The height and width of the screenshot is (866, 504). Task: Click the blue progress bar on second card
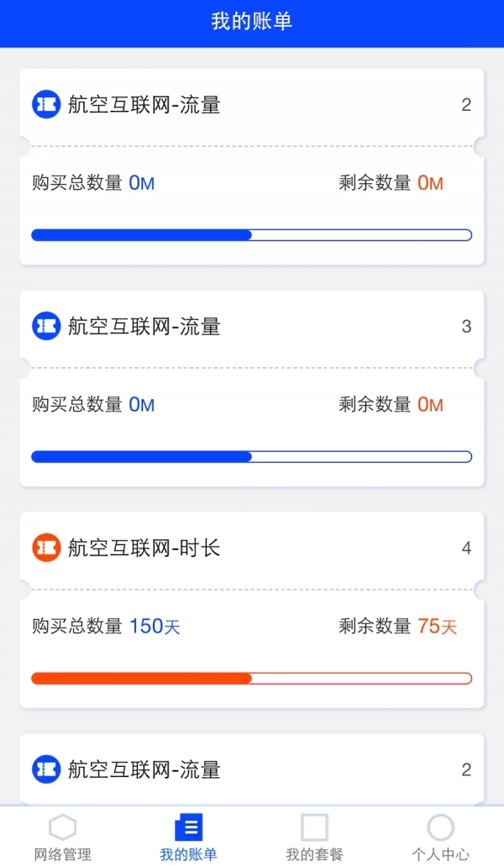click(x=252, y=455)
